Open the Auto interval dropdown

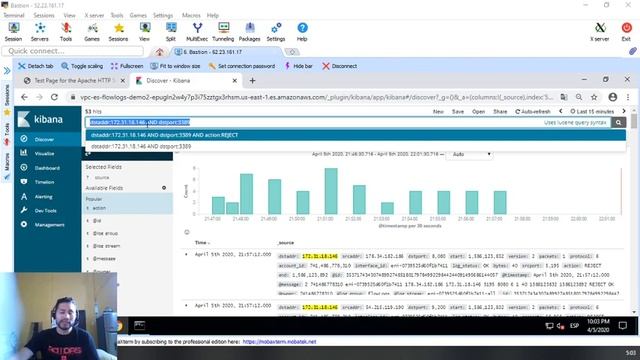point(469,154)
